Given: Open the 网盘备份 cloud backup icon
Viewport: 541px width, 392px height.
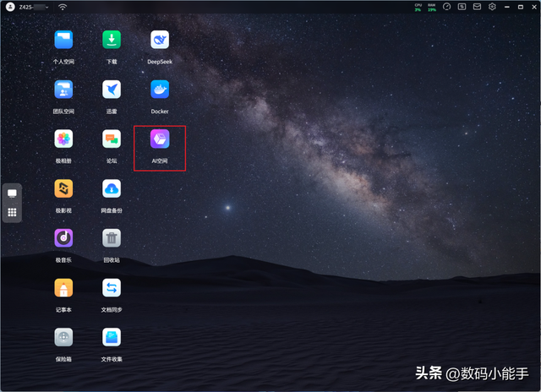Looking at the screenshot, I should (112, 188).
